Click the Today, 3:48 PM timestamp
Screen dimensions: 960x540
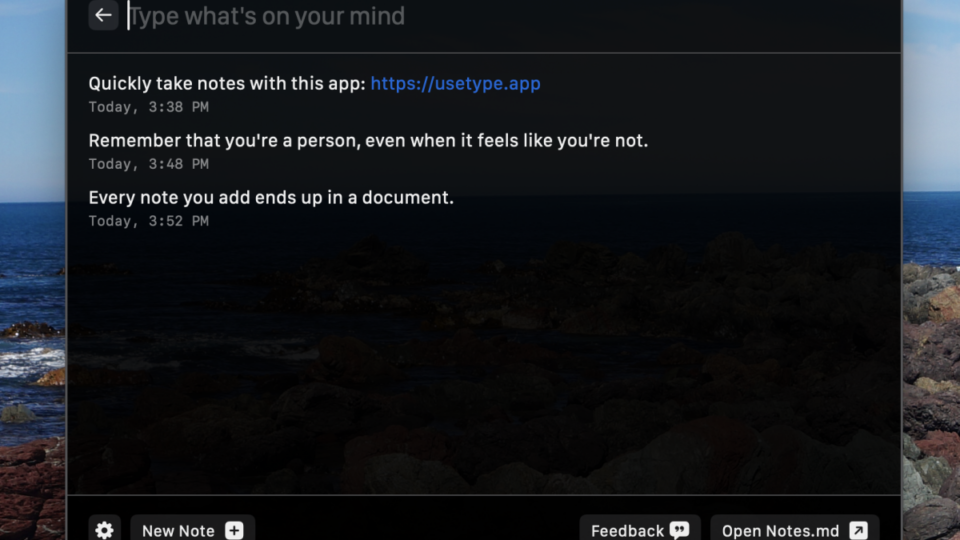click(x=149, y=164)
